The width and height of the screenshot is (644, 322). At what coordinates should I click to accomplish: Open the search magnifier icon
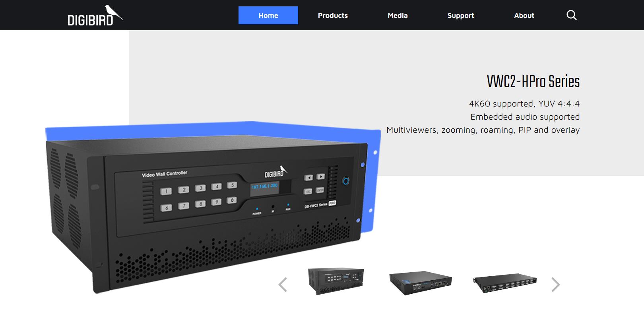571,16
